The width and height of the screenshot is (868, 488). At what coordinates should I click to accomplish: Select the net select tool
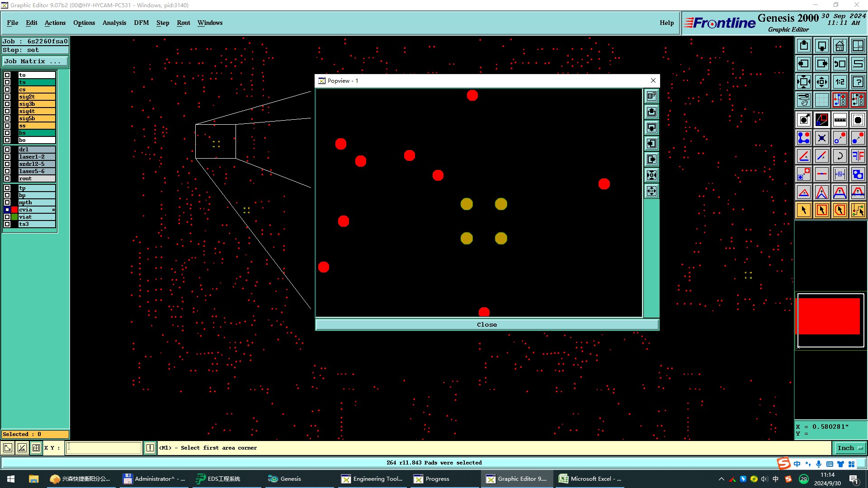point(858,210)
